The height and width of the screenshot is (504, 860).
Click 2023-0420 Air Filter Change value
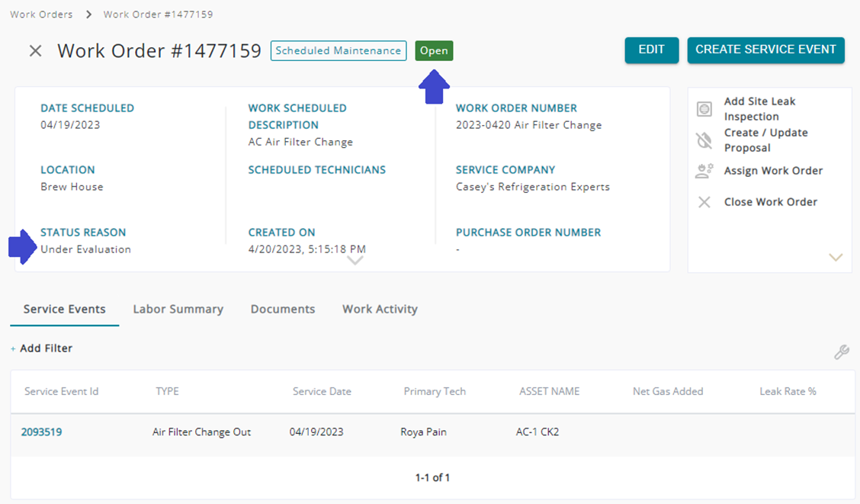(x=528, y=125)
